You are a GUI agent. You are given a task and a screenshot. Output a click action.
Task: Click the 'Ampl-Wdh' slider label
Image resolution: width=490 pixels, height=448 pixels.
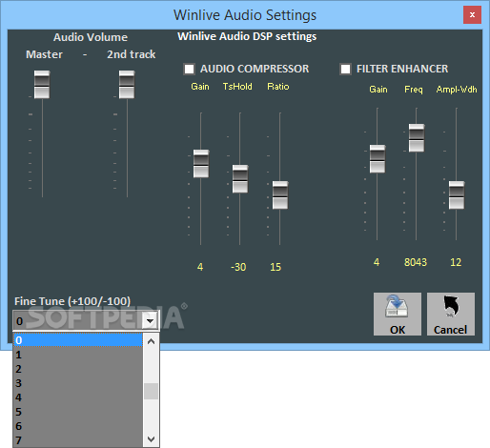click(457, 90)
